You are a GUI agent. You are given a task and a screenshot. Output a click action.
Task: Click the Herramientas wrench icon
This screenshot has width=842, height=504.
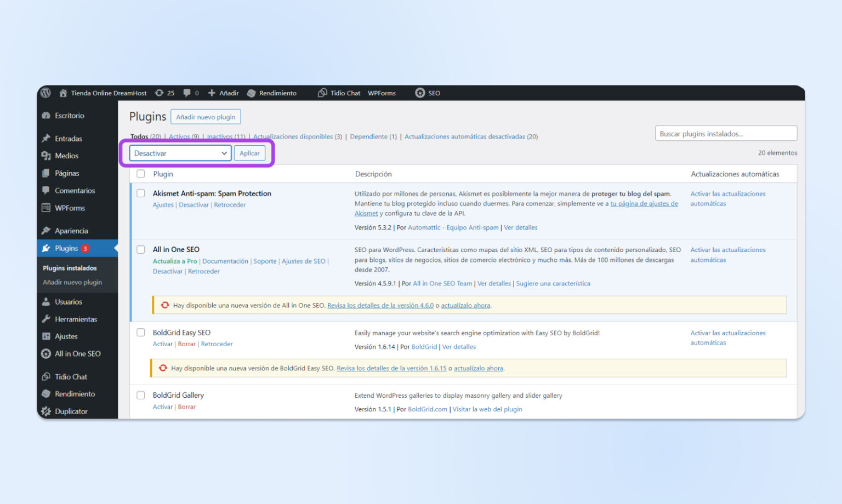point(47,319)
